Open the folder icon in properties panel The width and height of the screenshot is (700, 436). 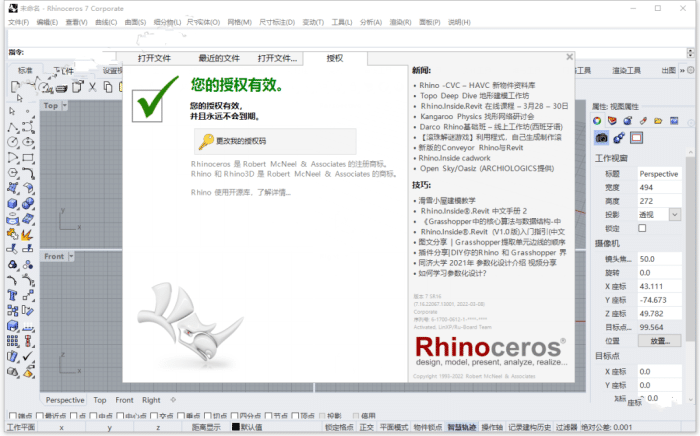(658, 120)
